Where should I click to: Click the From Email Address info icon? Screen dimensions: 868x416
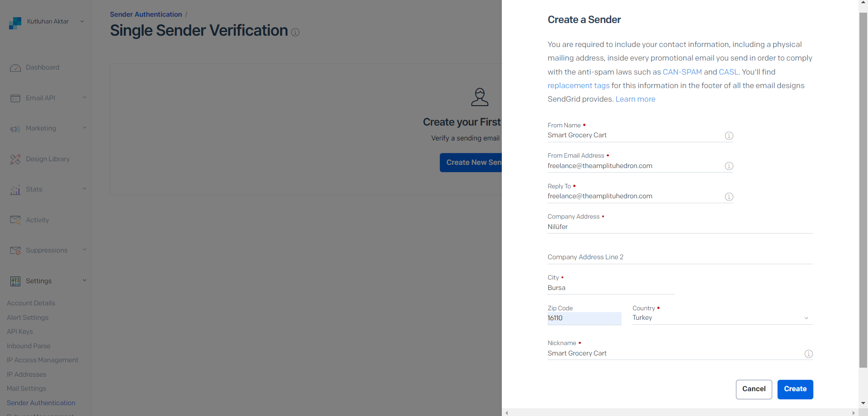tap(729, 166)
